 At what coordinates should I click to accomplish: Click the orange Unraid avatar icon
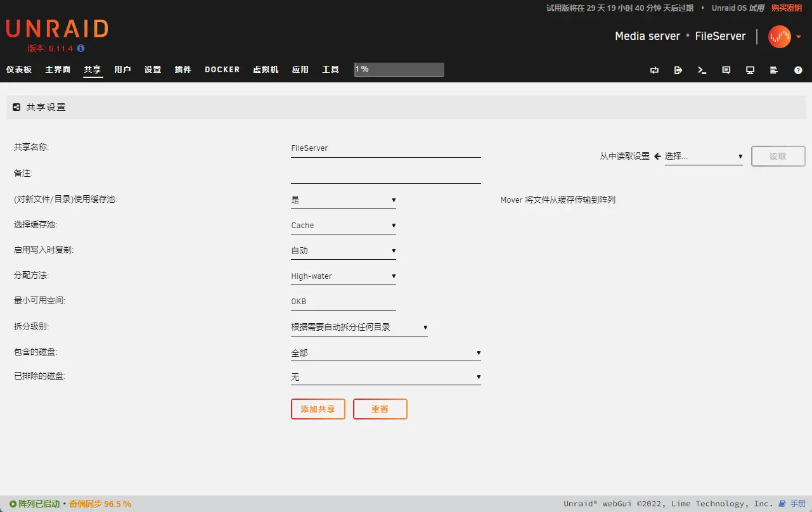point(779,37)
